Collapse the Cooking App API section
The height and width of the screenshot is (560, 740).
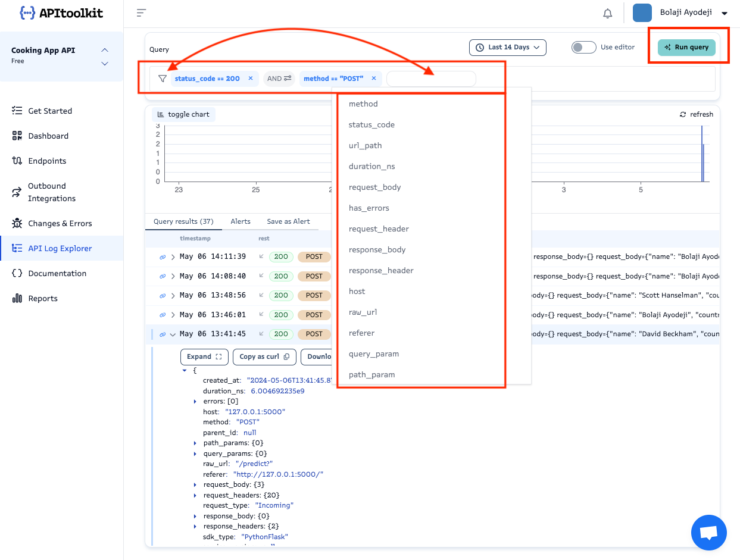104,50
